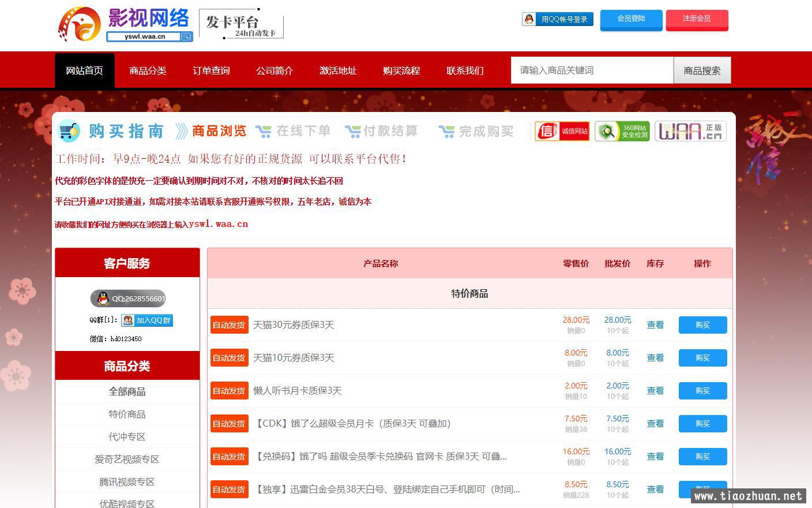Select 代冲专区 category
Screen dimensions: 812x508
[127, 436]
